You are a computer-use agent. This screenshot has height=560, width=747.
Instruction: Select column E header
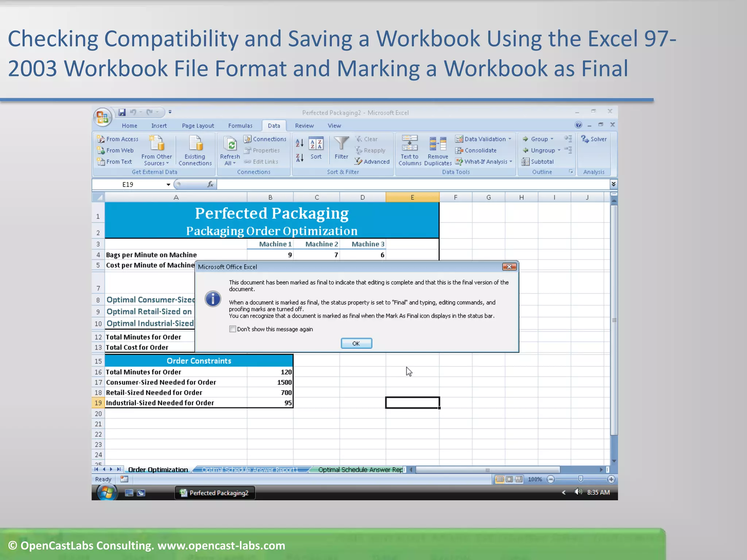click(x=413, y=197)
